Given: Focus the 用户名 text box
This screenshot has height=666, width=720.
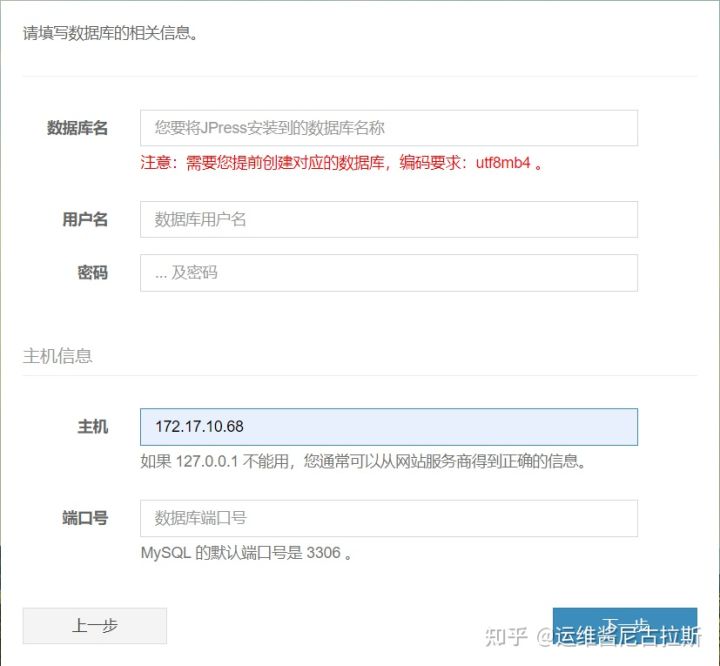Looking at the screenshot, I should (x=388, y=219).
